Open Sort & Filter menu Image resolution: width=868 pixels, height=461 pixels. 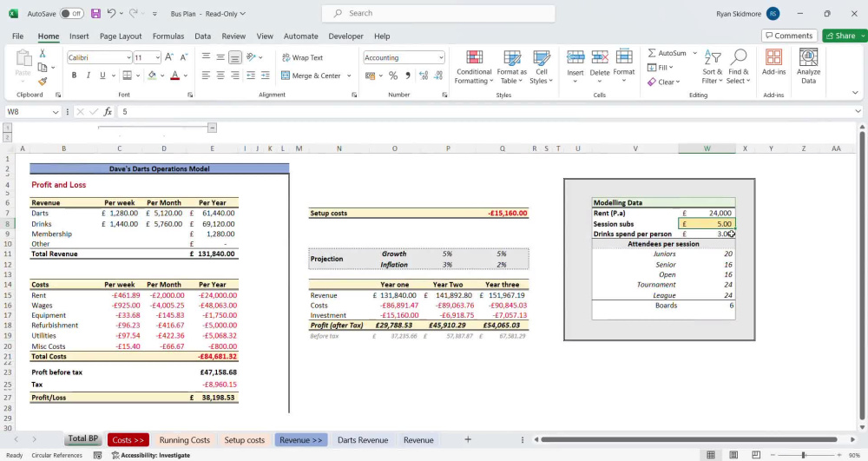713,67
